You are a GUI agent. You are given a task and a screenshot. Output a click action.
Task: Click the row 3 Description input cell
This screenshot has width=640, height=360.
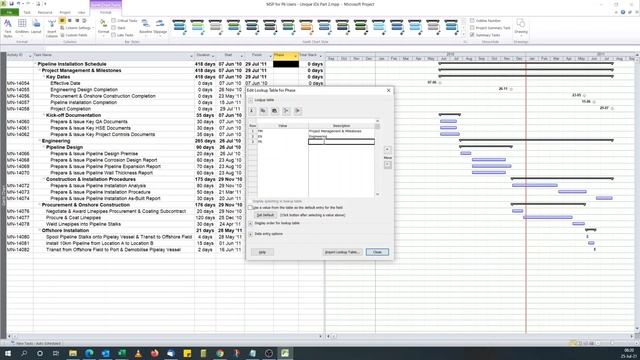(x=341, y=142)
